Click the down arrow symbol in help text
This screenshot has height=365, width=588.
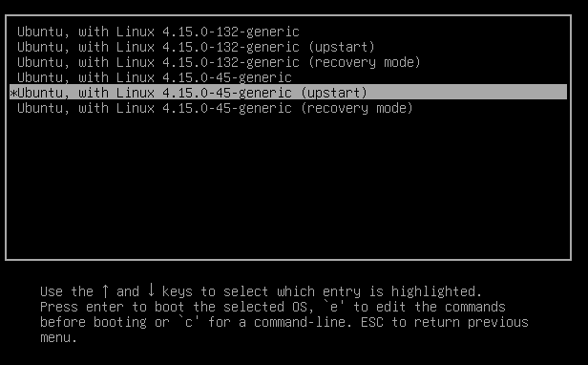[x=151, y=290]
